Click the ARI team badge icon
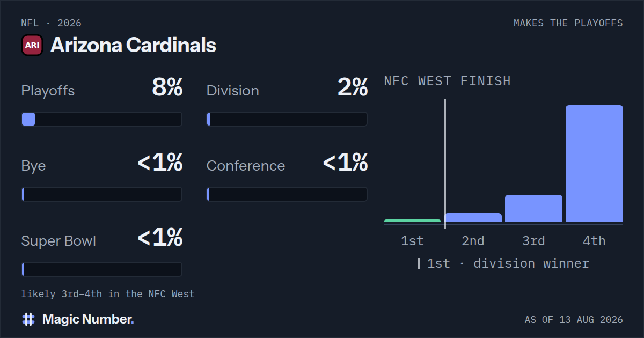 32,45
